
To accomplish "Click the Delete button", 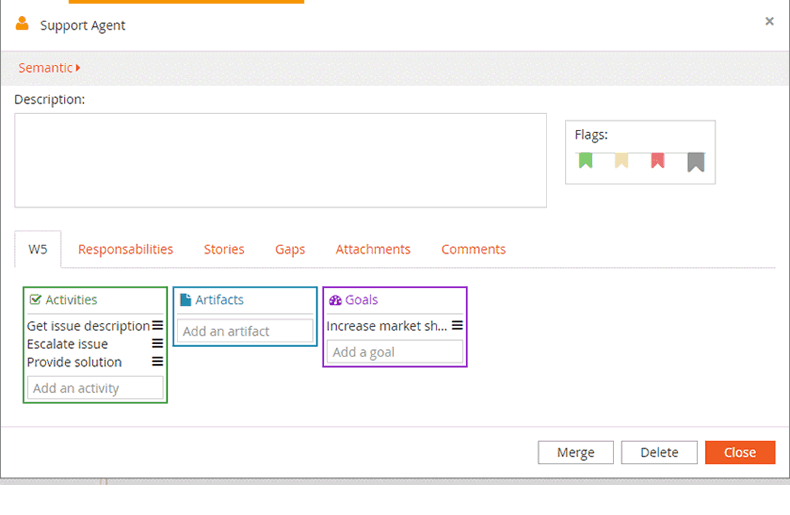I will 659,452.
